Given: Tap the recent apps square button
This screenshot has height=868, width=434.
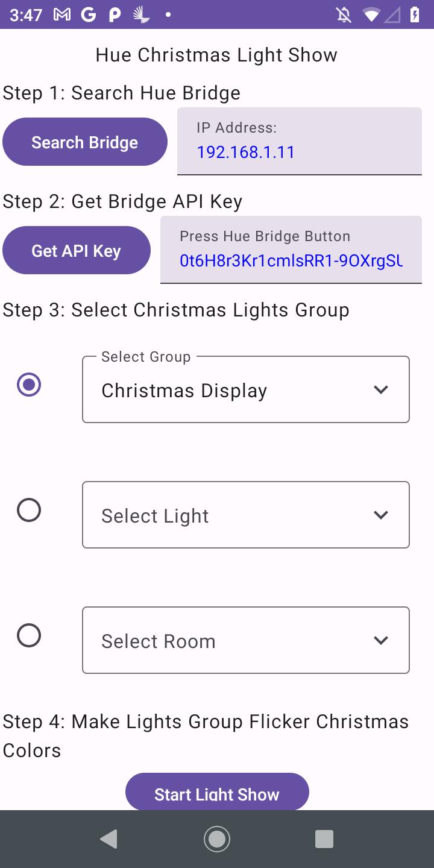Looking at the screenshot, I should (x=324, y=839).
